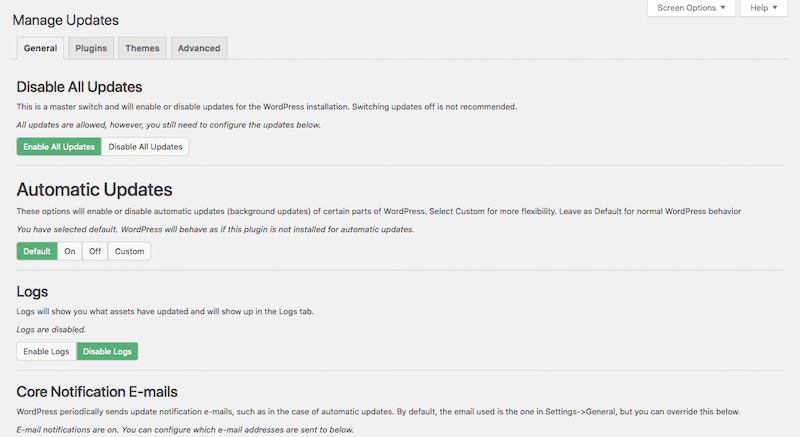Click the Logs section heading
The width and height of the screenshot is (800, 437).
tap(32, 292)
